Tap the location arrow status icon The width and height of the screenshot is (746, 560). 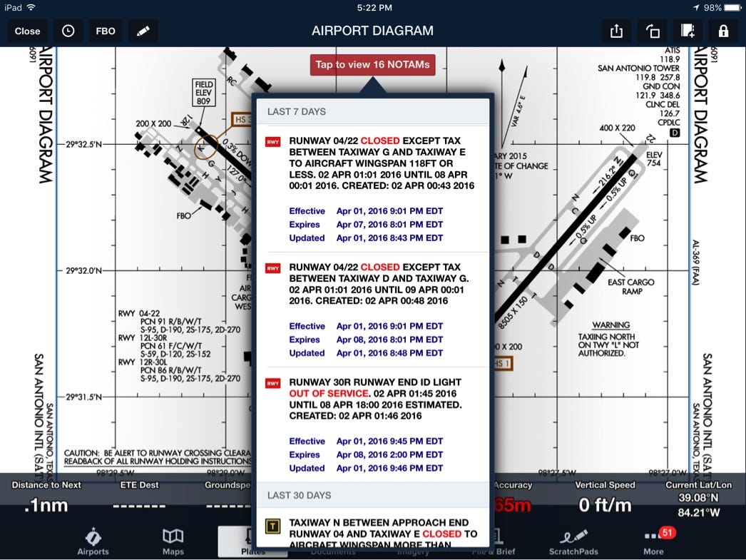point(696,8)
